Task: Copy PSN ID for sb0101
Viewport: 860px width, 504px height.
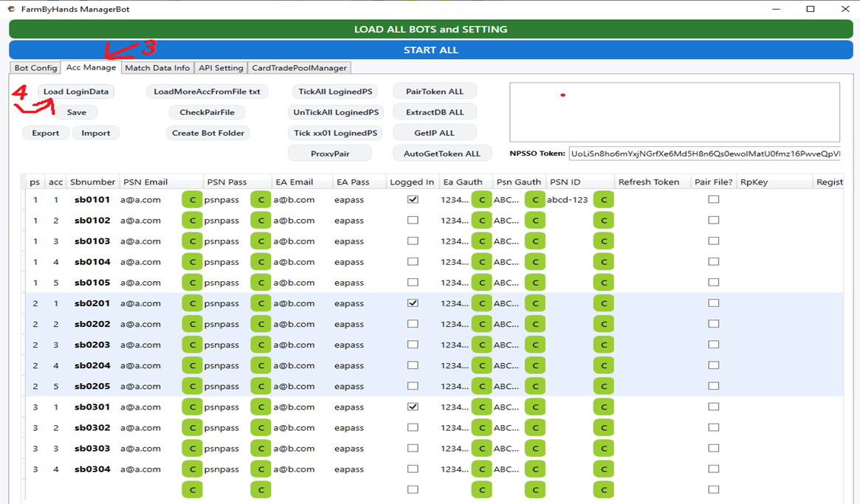Action: coord(603,200)
